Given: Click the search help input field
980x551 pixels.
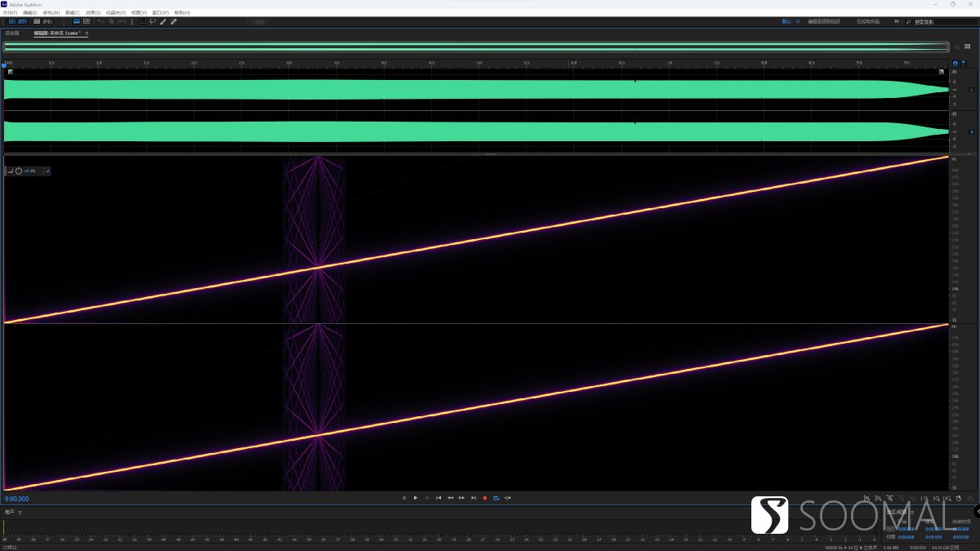Looking at the screenshot, I should pyautogui.click(x=939, y=22).
